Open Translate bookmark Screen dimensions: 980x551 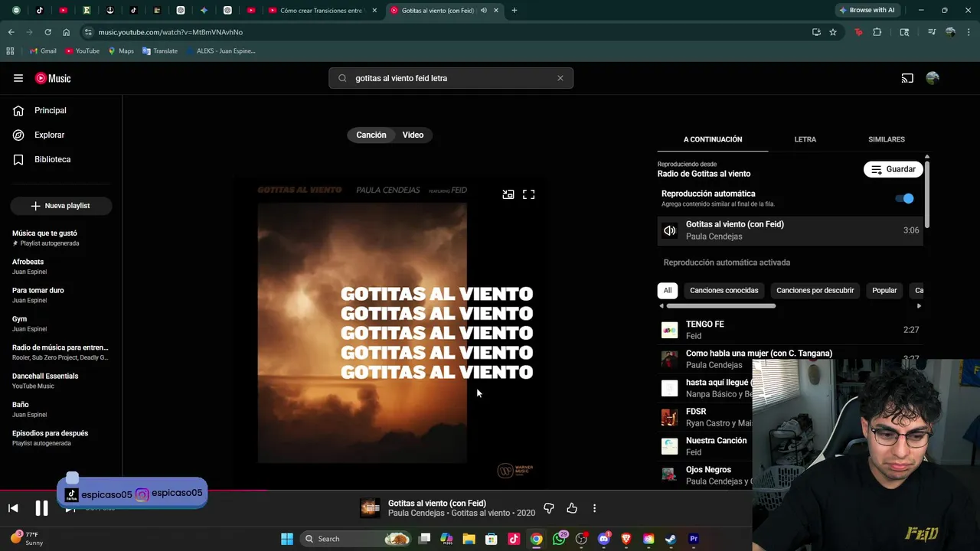coord(160,51)
